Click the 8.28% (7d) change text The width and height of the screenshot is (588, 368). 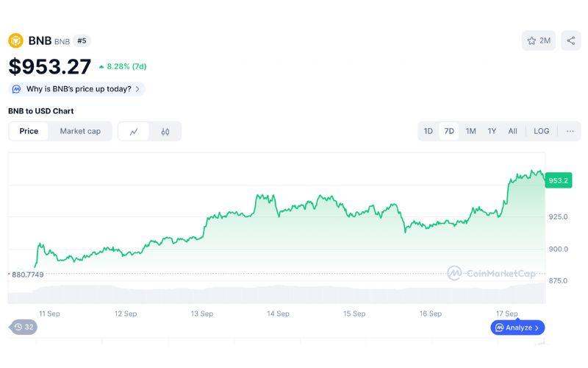(123, 66)
